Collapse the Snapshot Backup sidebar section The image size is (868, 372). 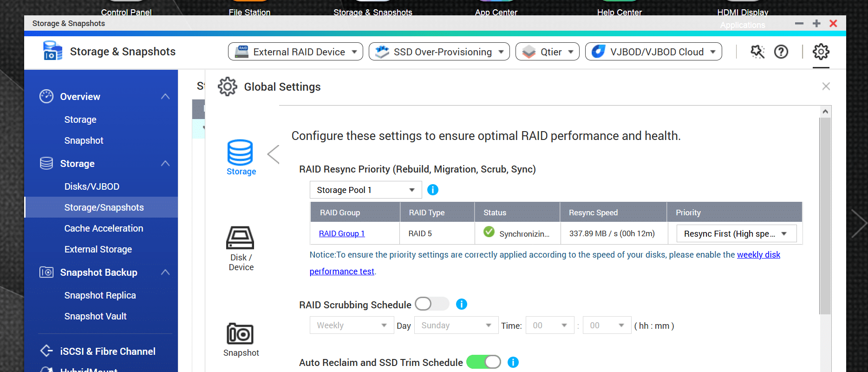click(x=165, y=272)
